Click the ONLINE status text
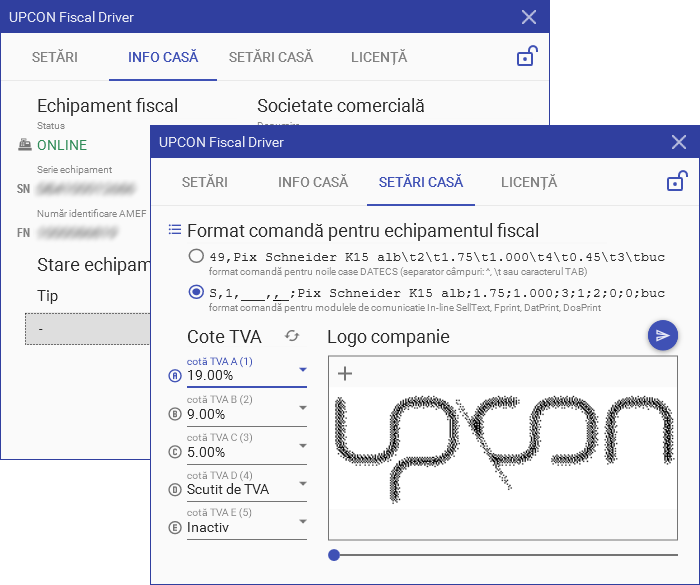The height and width of the screenshot is (585, 700). (x=62, y=145)
